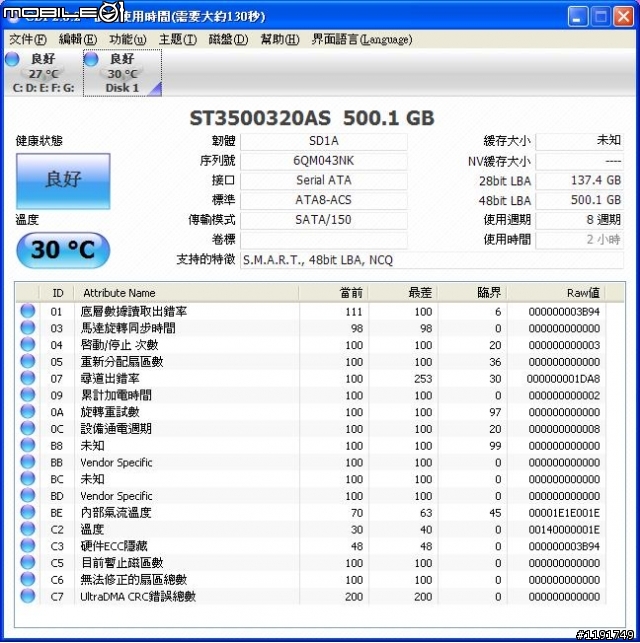
Task: Open the 編輯(E) menu
Action: point(78,39)
